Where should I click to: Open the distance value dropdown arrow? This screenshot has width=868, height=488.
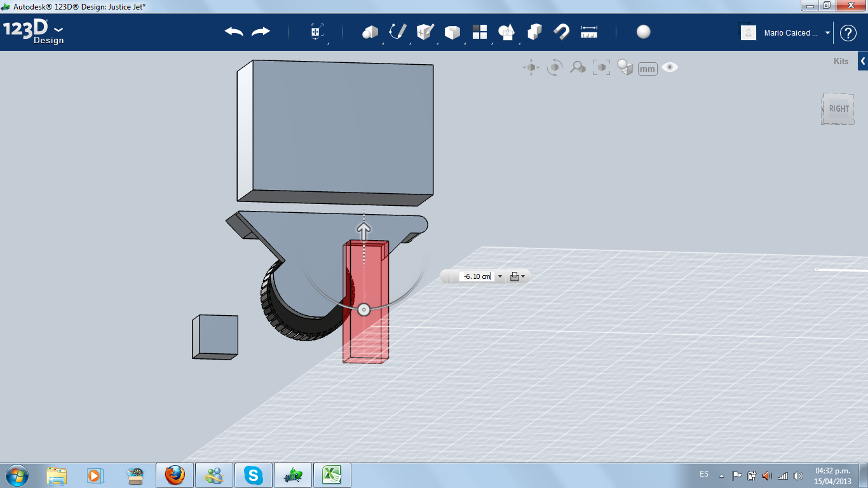click(x=499, y=276)
